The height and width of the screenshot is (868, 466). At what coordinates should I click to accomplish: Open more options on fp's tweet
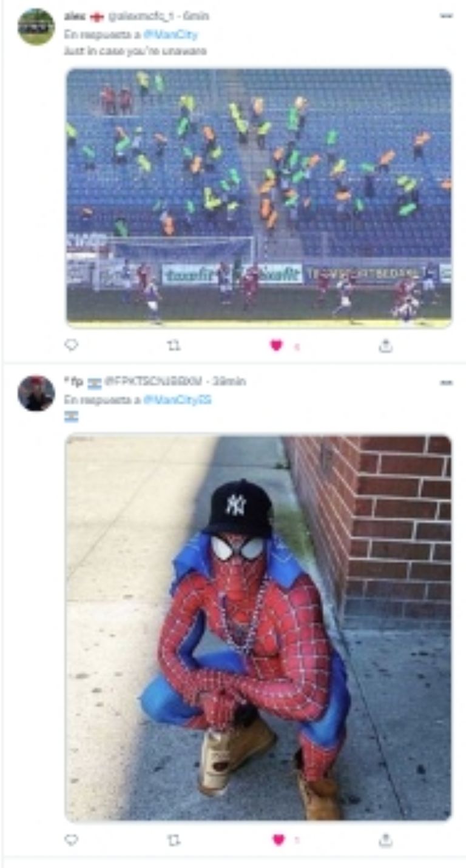(x=447, y=382)
